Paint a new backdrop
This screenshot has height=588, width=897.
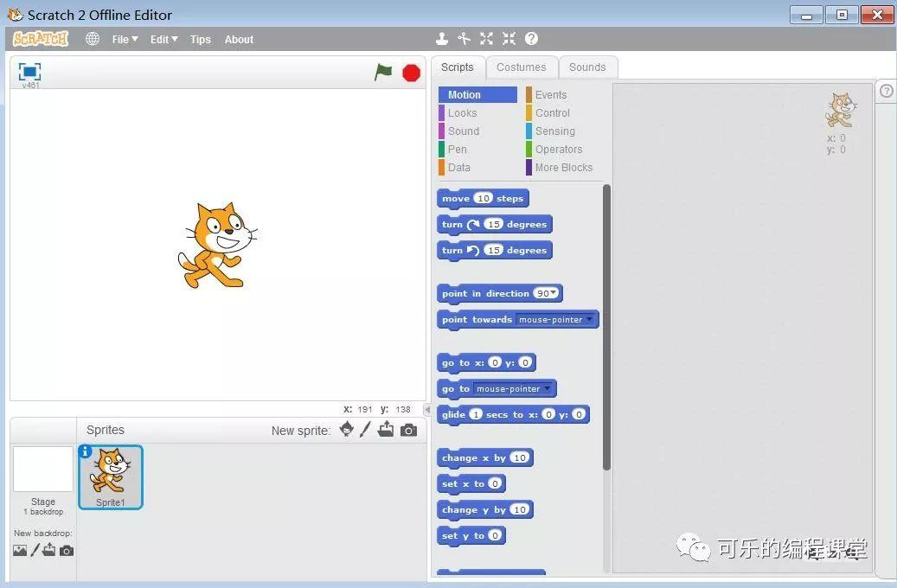point(35,550)
